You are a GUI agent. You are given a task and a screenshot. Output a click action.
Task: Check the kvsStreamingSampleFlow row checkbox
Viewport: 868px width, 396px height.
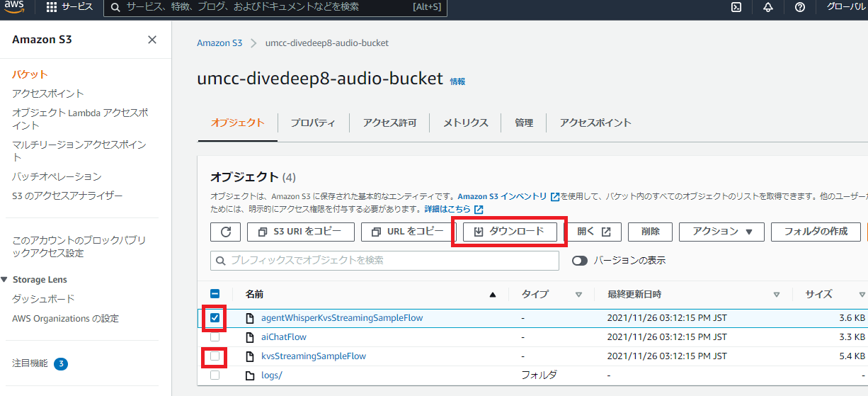215,356
